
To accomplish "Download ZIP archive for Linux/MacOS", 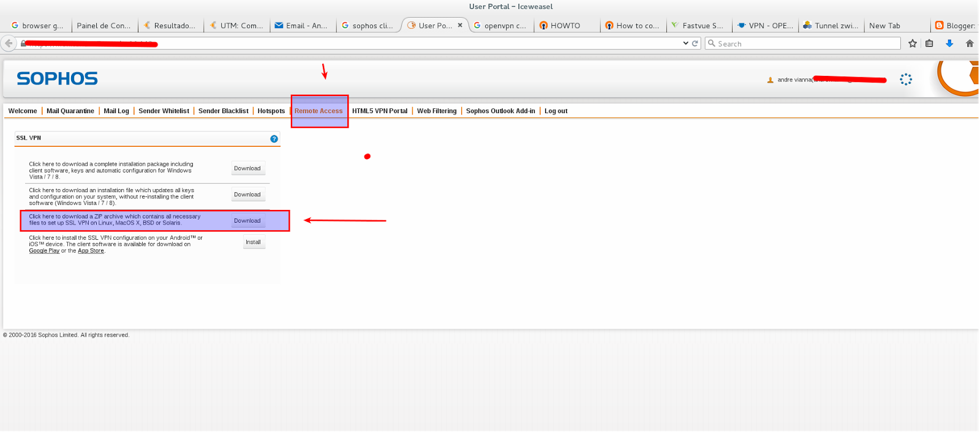I will coord(247,221).
